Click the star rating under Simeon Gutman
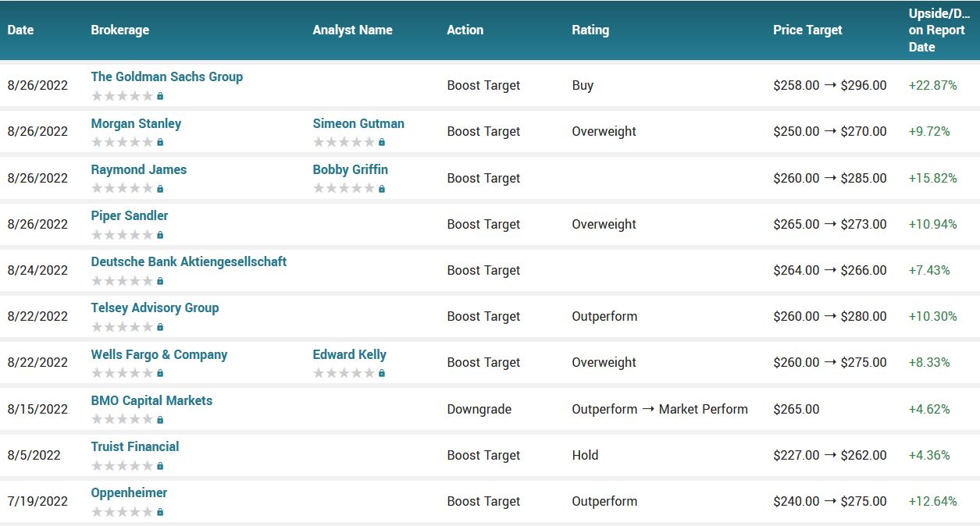 344,142
